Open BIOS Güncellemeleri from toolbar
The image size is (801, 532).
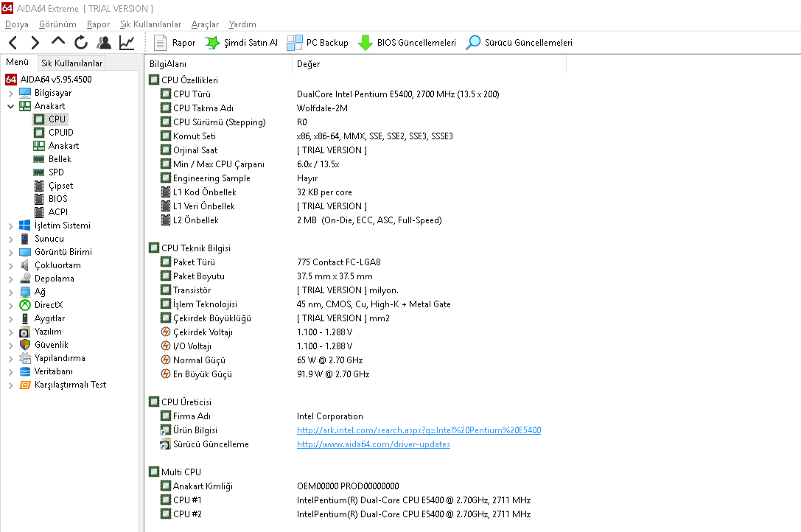pos(407,43)
